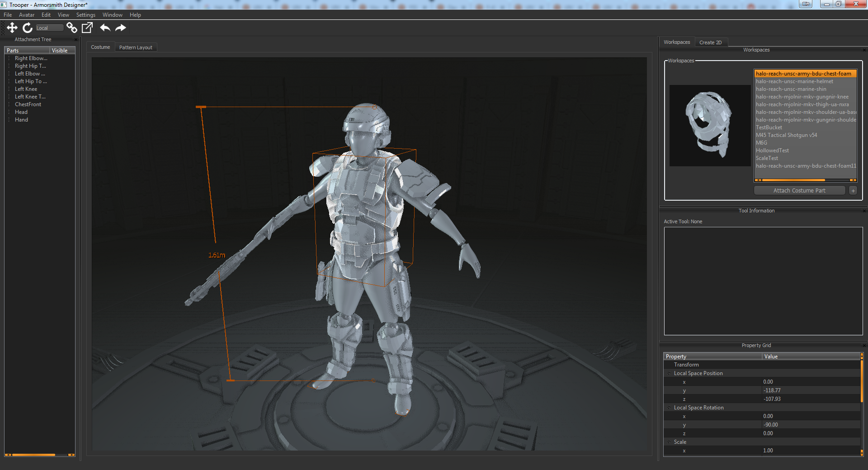Collapse the Local Space Rotation group
This screenshot has height=470, width=868.
tap(669, 408)
